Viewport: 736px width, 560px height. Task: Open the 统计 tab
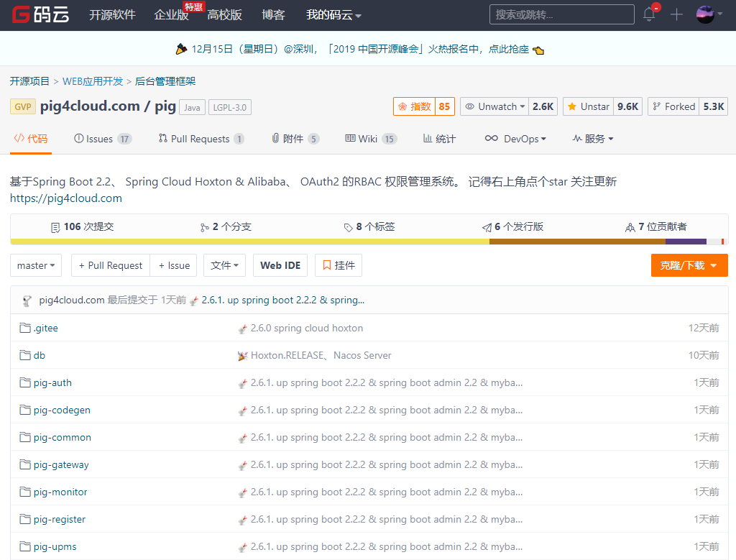tap(439, 139)
